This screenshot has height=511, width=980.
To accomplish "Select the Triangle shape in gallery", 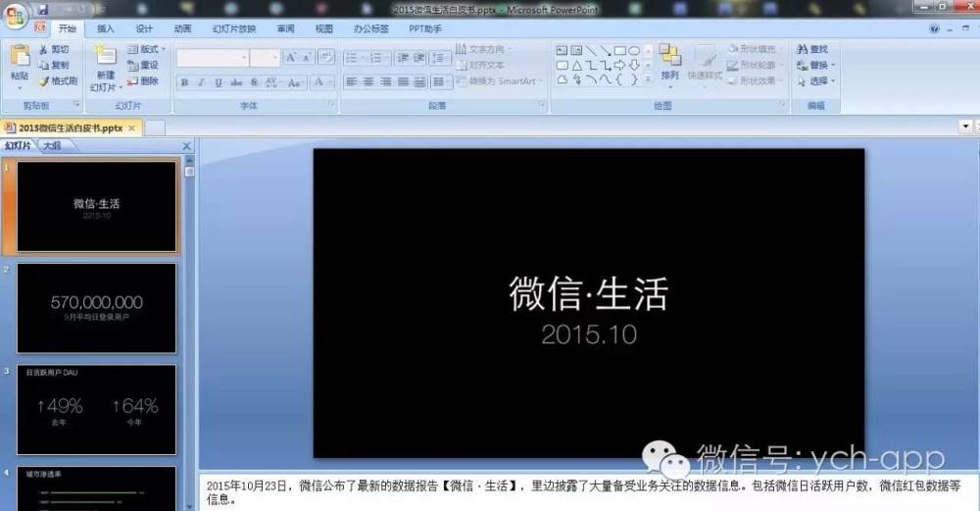I will 576,65.
